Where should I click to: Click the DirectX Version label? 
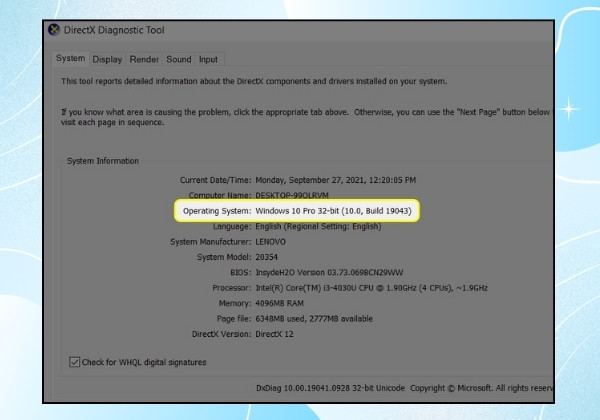[x=222, y=334]
